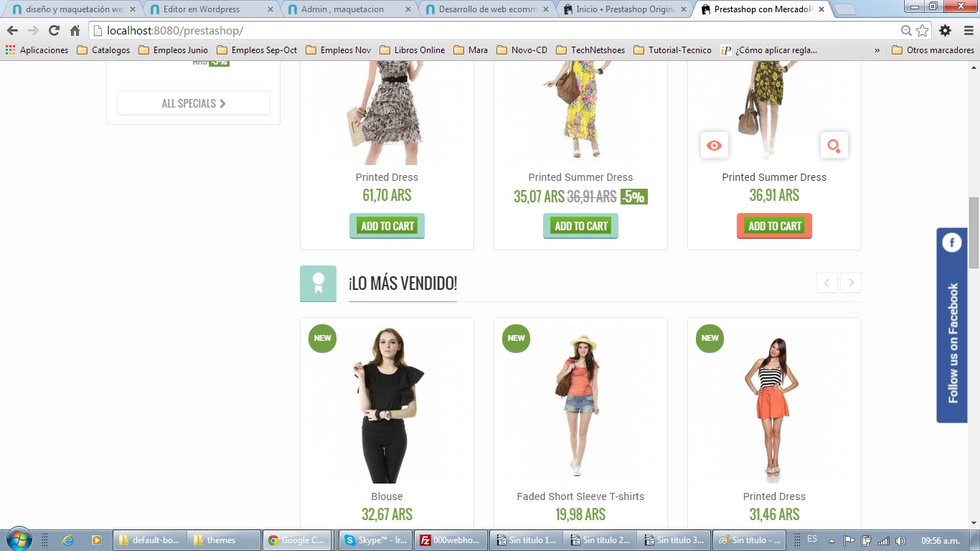Open Chrome settings gear icon
This screenshot has width=980, height=551.
click(x=946, y=31)
